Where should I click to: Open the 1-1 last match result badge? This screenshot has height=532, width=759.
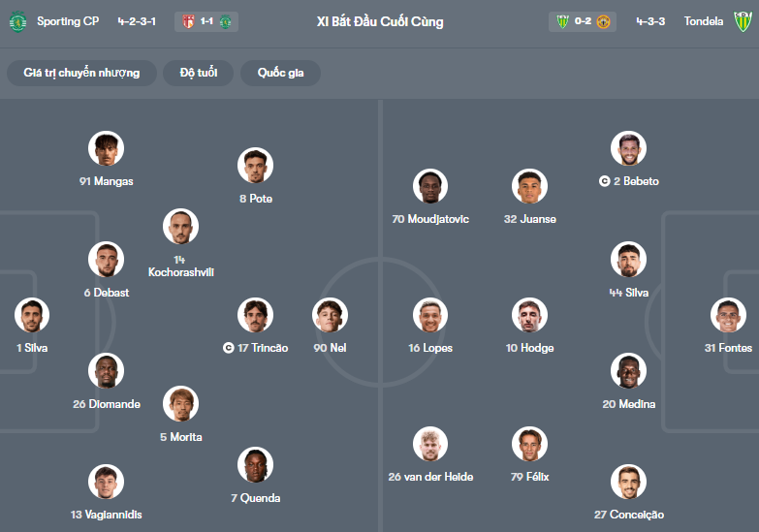[206, 21]
